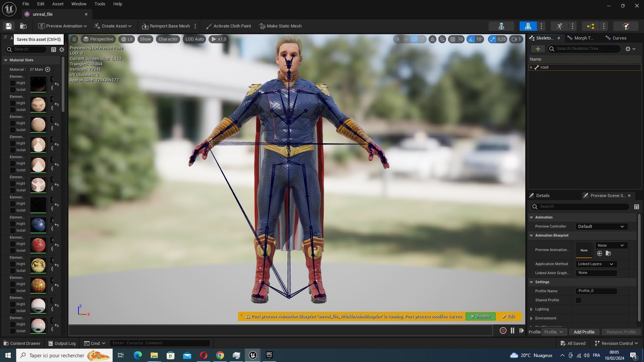Select the viewport rotate tool
The width and height of the screenshot is (644, 362).
[414, 39]
